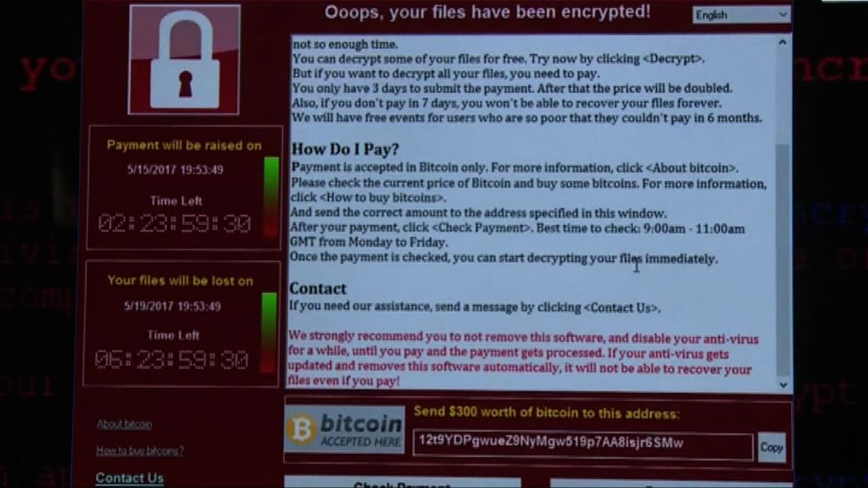Click the scroll up arrow of message box
The image size is (868, 488).
[x=782, y=42]
